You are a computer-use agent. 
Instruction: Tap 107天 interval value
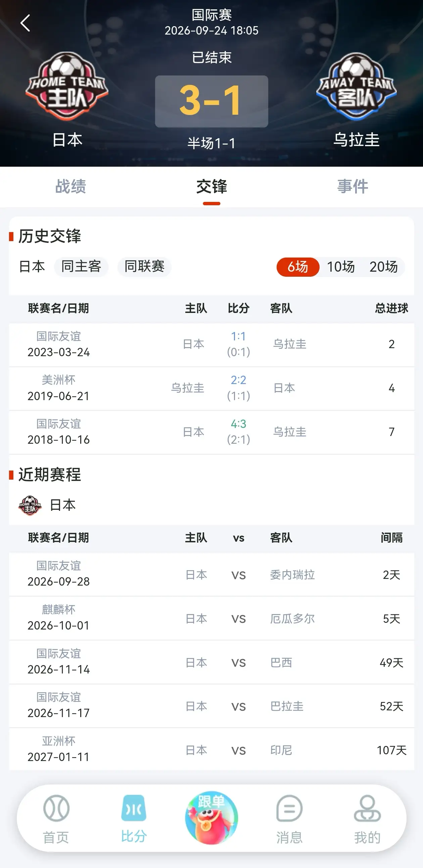point(392,750)
